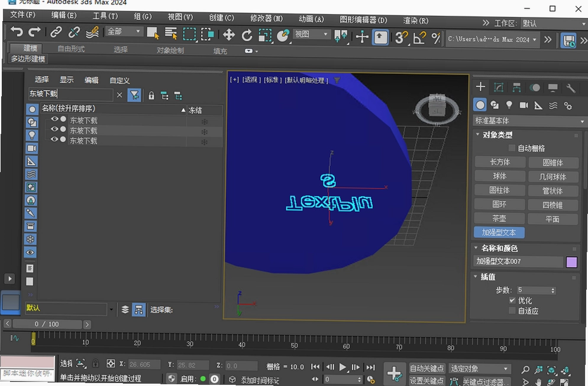Open the 选定对象 key filter dropdown

(x=480, y=369)
